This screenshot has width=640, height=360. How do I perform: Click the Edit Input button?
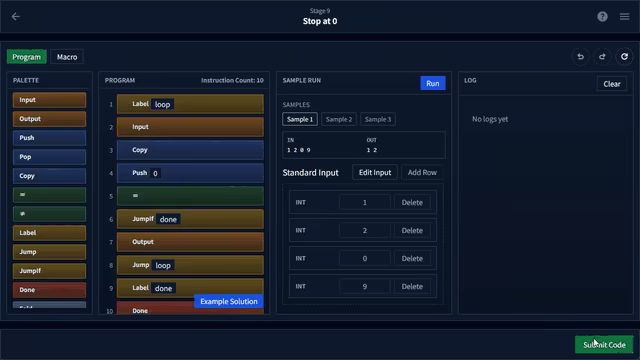(x=375, y=172)
